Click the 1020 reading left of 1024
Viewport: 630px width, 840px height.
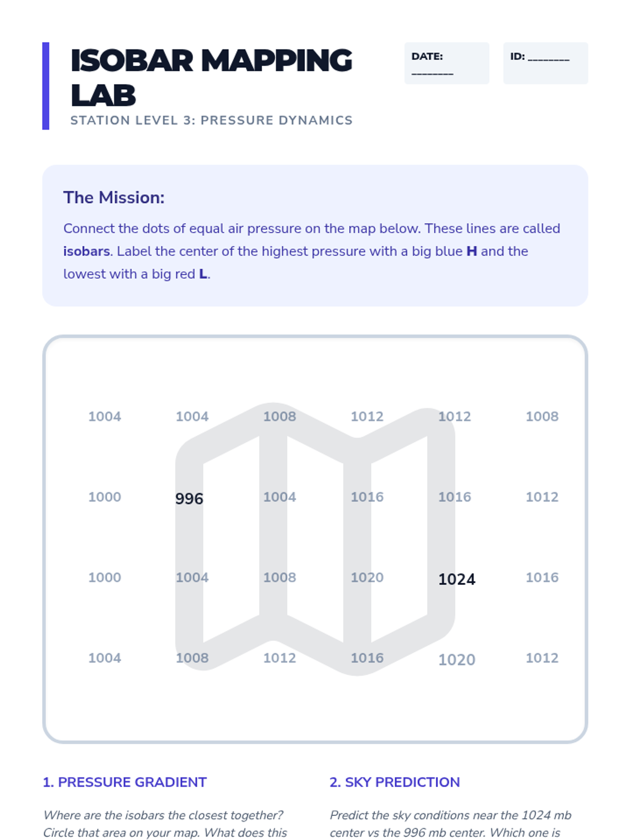click(367, 577)
